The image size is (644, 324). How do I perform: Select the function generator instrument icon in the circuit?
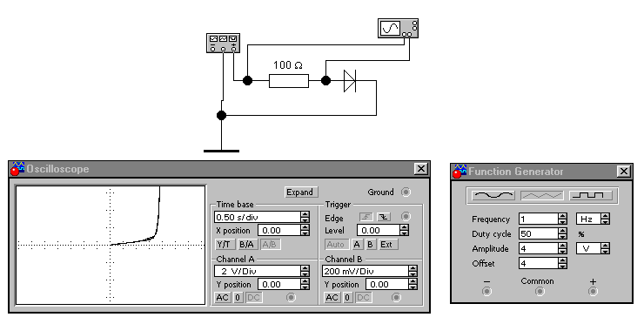[223, 44]
